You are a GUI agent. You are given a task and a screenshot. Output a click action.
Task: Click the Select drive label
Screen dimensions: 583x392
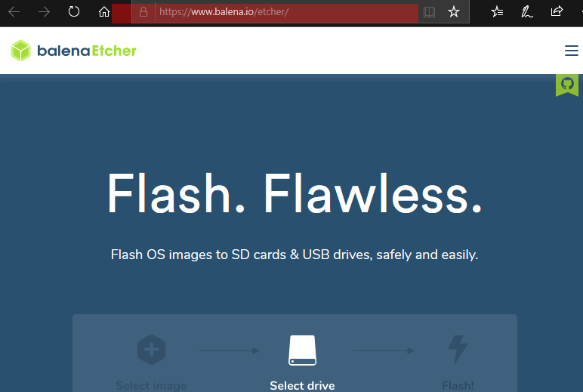[302, 386]
